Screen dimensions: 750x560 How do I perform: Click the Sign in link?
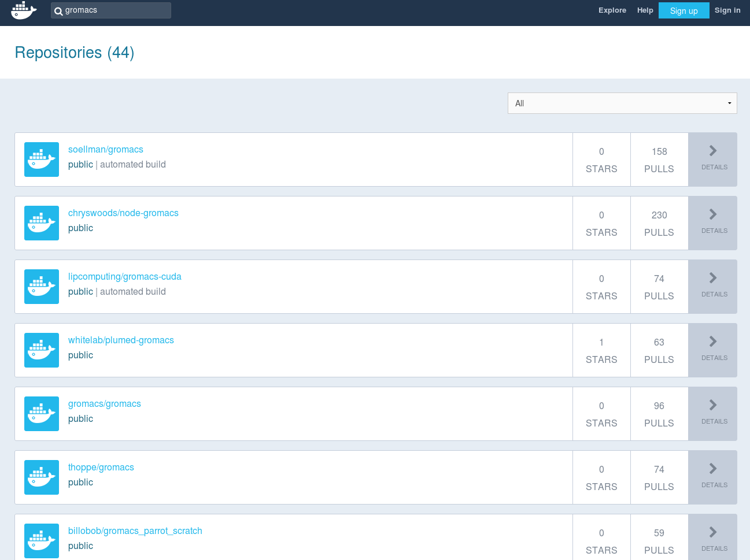click(727, 10)
